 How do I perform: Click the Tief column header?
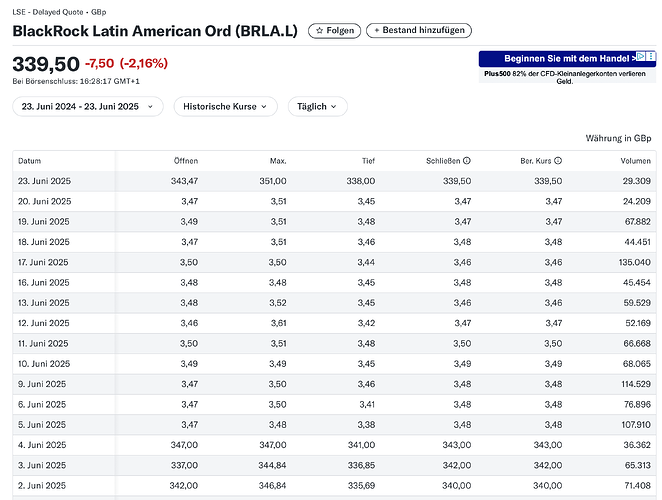[368, 161]
